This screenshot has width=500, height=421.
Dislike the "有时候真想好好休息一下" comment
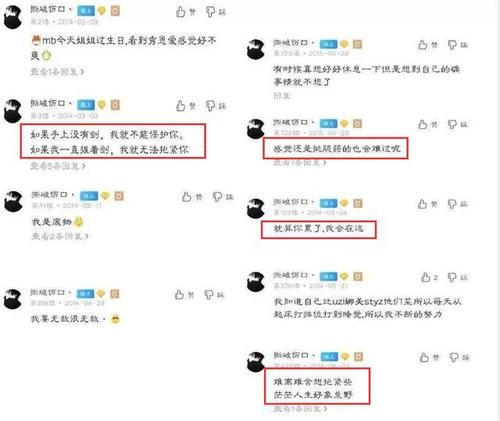coord(458,45)
